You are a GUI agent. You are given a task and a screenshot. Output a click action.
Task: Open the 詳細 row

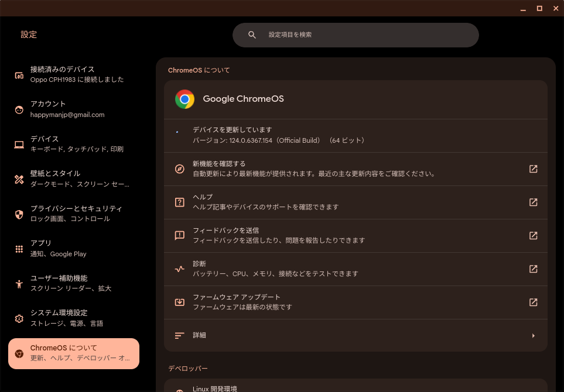point(356,336)
